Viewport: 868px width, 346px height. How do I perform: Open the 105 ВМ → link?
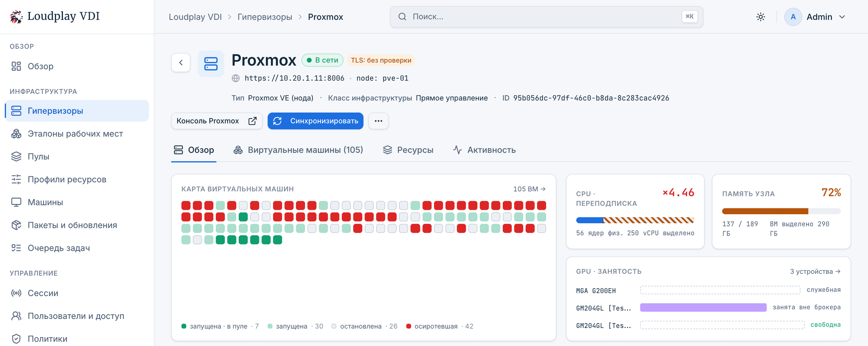(529, 189)
